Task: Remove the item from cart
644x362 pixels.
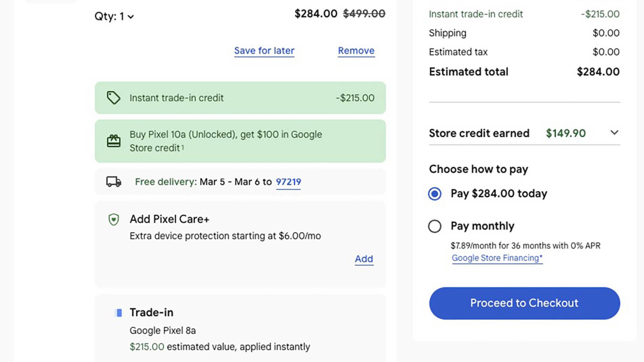Action: click(x=356, y=51)
